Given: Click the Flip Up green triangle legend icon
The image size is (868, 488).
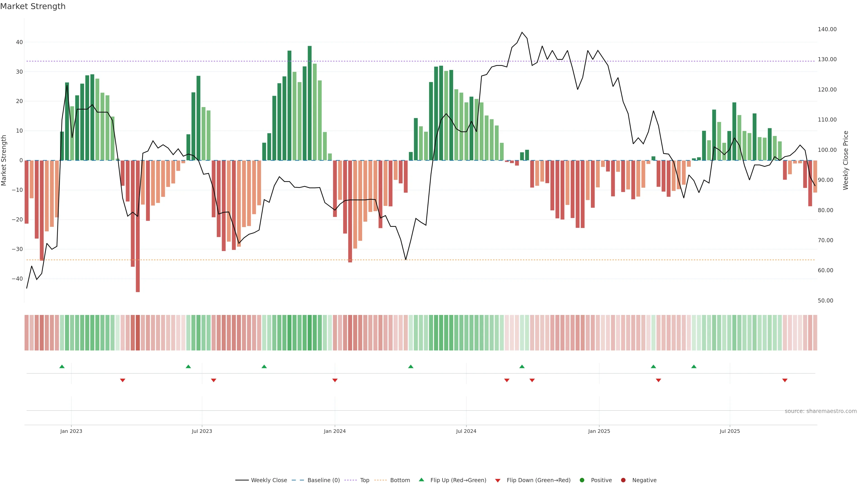Looking at the screenshot, I should (x=421, y=480).
